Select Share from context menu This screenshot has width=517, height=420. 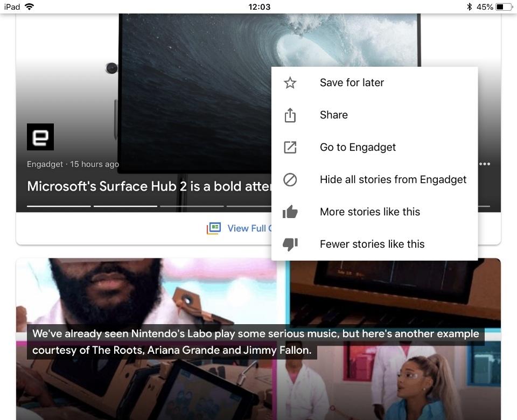[375, 115]
